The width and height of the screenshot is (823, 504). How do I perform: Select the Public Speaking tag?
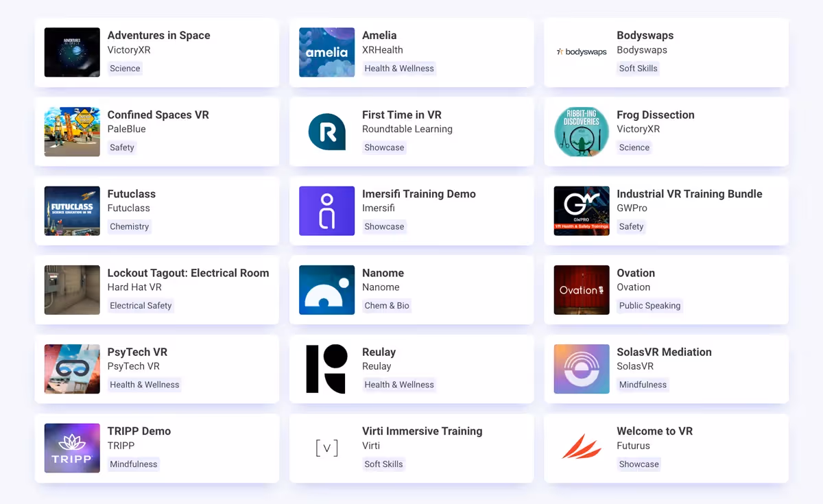[649, 306]
